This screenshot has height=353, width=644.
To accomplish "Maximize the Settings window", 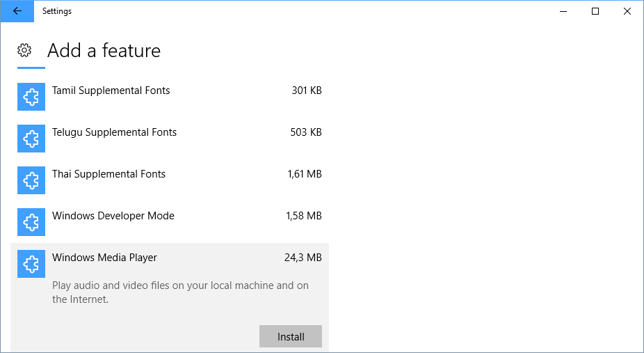I will tap(595, 11).
